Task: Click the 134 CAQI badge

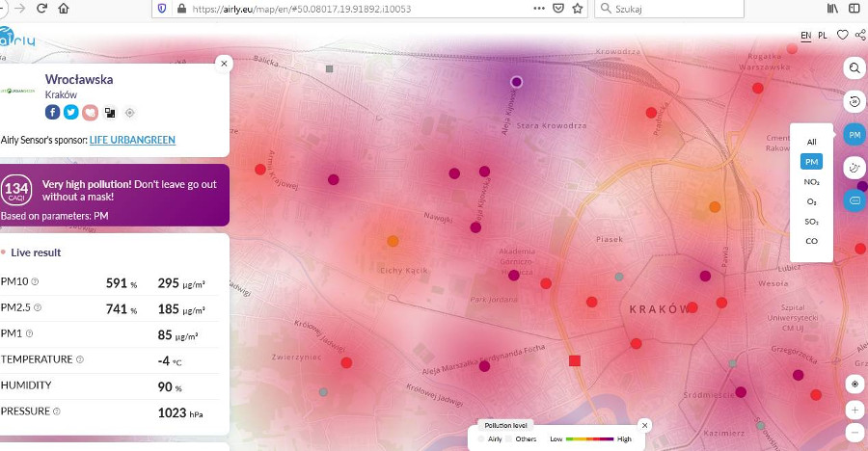Action: [16, 191]
